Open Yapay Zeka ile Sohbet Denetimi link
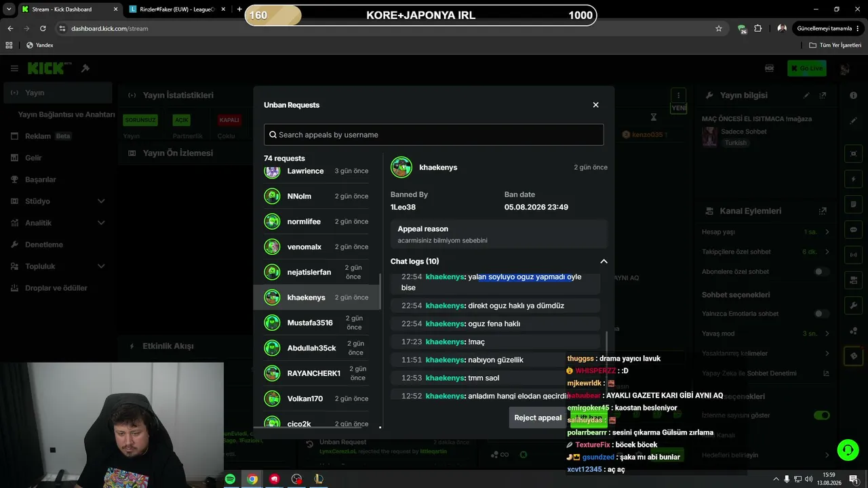The height and width of the screenshot is (488, 868). coord(826,373)
